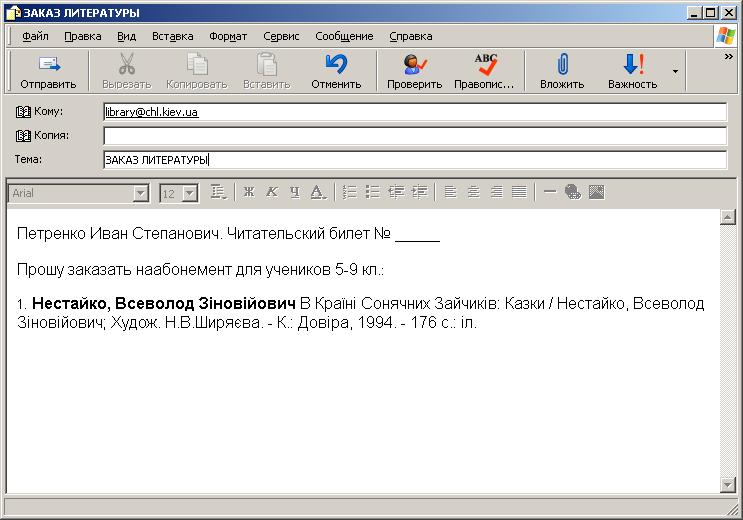Open the Вид menu

tap(127, 36)
